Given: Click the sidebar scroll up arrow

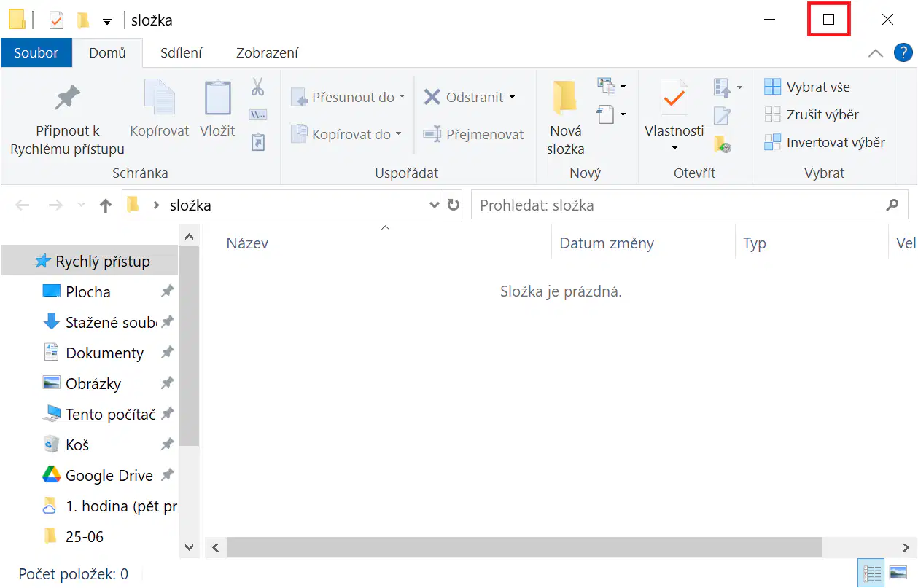Looking at the screenshot, I should 189,237.
